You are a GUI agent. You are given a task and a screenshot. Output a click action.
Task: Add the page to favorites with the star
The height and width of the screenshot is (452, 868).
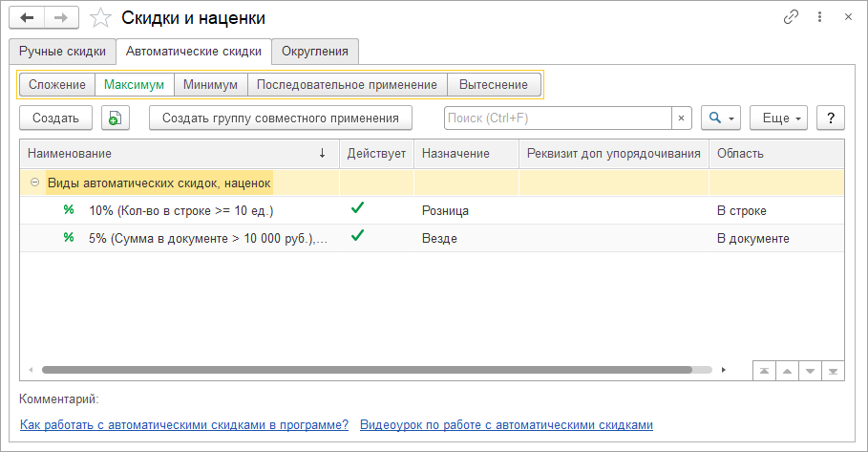coord(98,18)
